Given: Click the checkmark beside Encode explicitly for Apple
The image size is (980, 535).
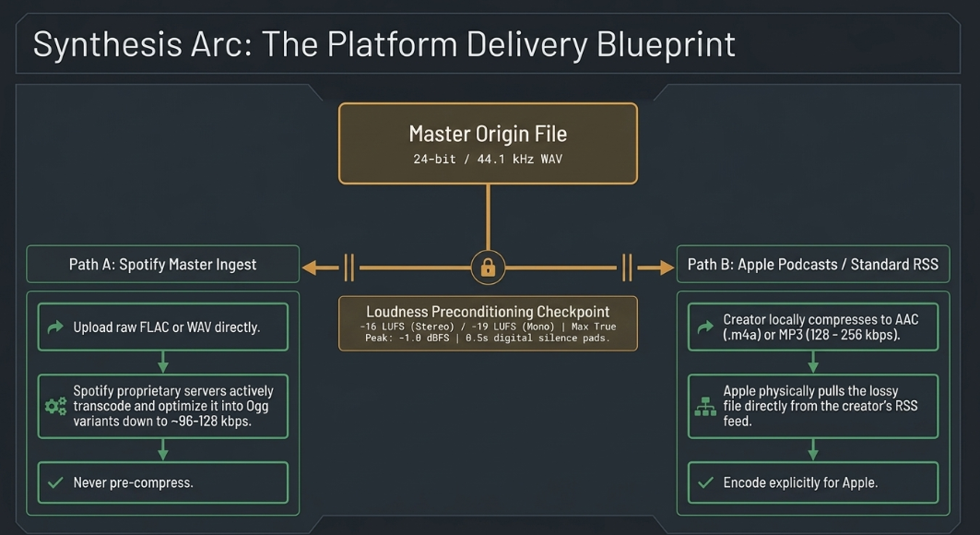Looking at the screenshot, I should [x=705, y=482].
